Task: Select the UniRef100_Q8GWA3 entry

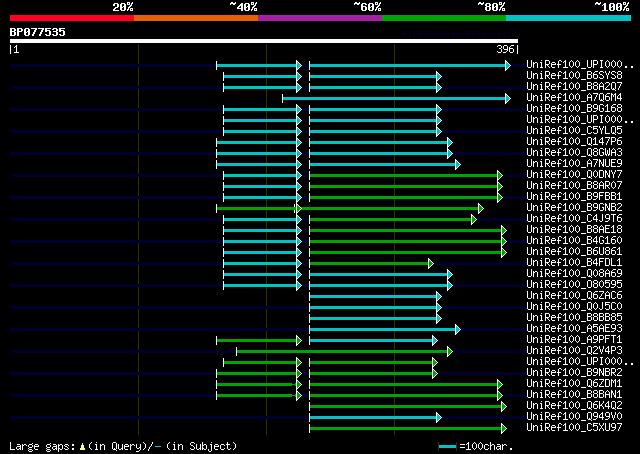Action: [574, 153]
